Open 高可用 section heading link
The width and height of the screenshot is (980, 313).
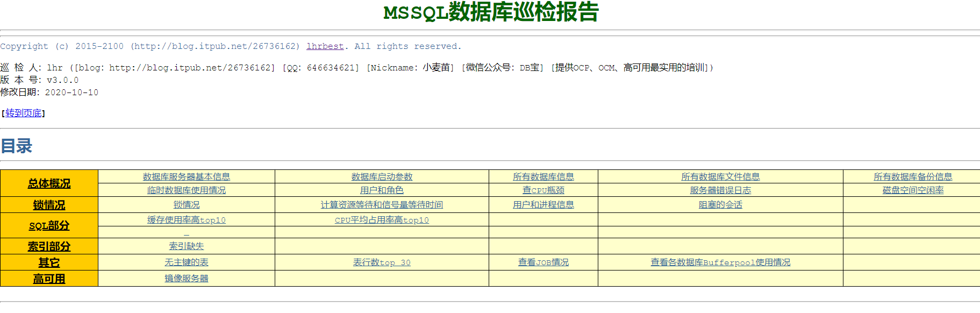click(49, 279)
